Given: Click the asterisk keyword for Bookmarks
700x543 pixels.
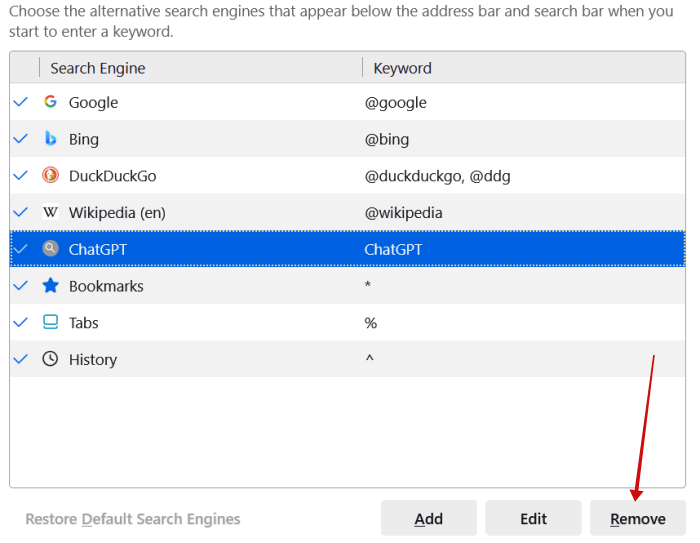Looking at the screenshot, I should click(x=368, y=284).
